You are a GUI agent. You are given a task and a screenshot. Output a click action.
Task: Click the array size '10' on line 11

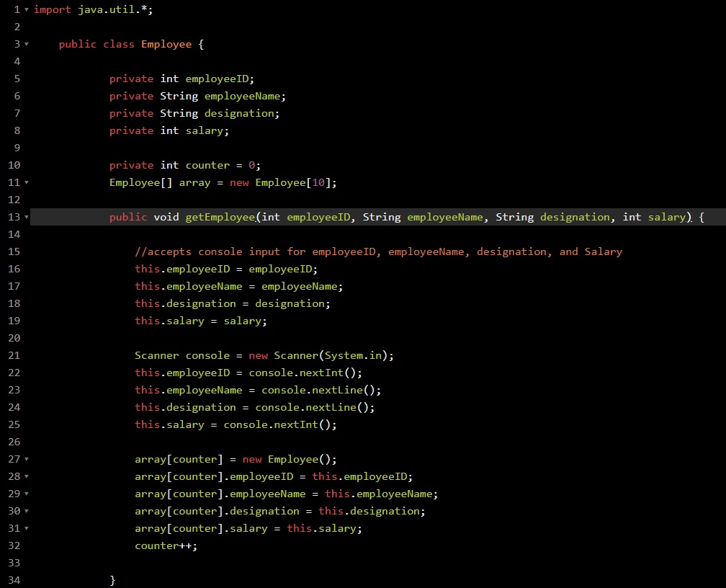318,182
